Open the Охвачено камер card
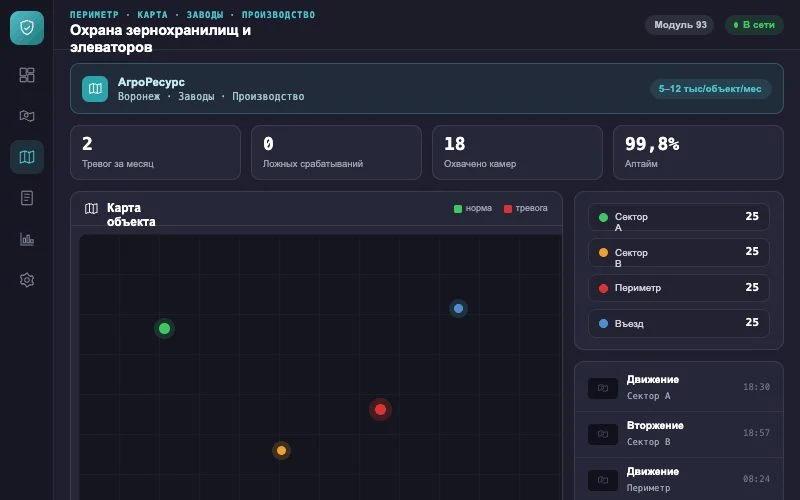 517,152
